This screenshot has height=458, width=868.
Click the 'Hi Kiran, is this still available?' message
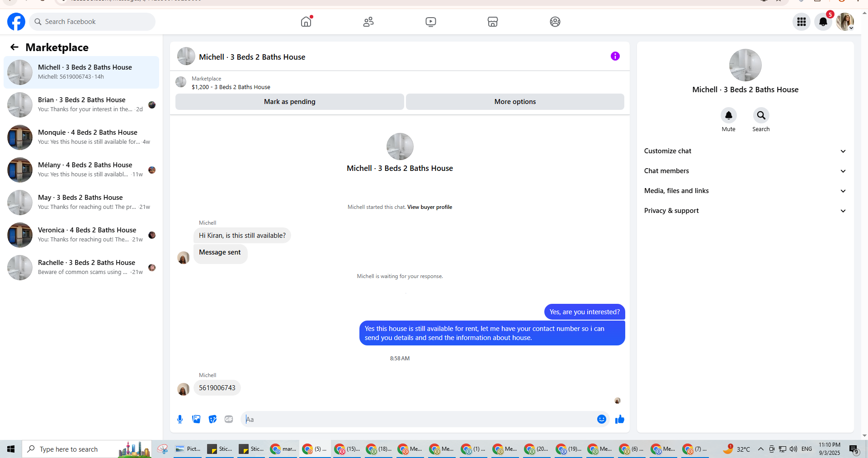242,236
